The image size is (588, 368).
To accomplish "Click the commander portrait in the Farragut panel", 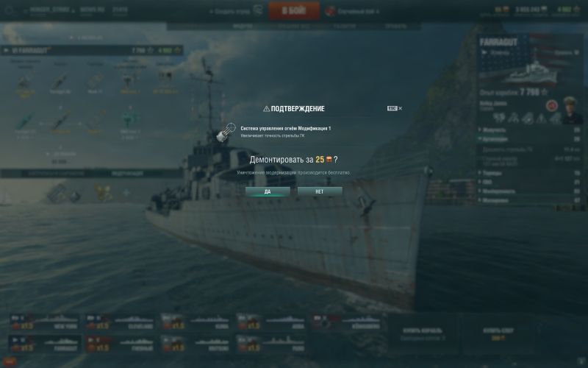I will click(573, 110).
